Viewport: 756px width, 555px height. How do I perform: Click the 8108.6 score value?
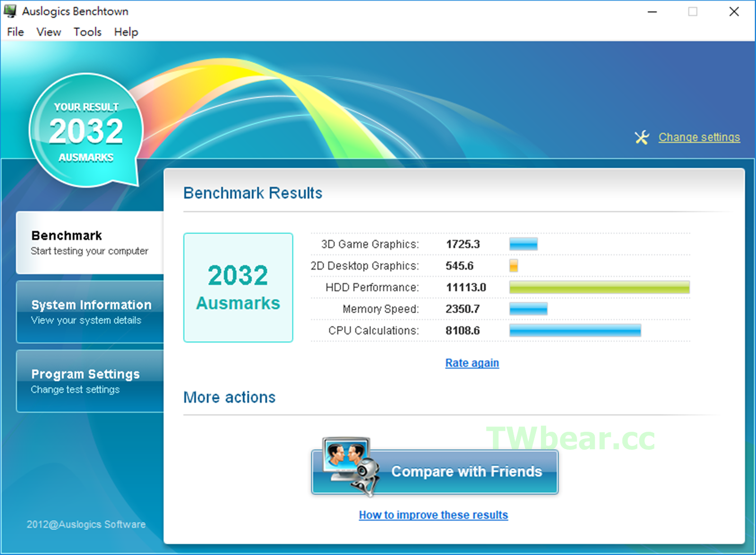pos(463,331)
